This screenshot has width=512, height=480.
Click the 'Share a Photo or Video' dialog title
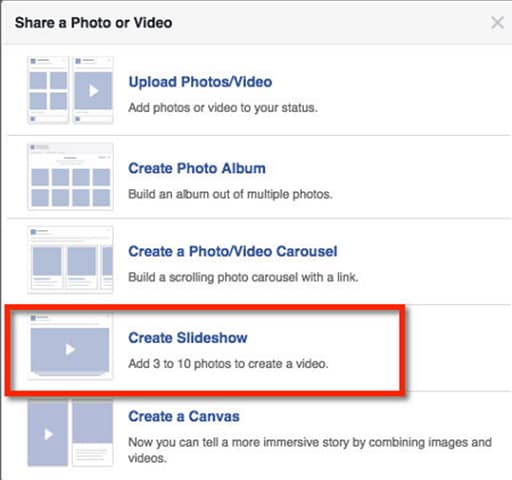(x=94, y=23)
